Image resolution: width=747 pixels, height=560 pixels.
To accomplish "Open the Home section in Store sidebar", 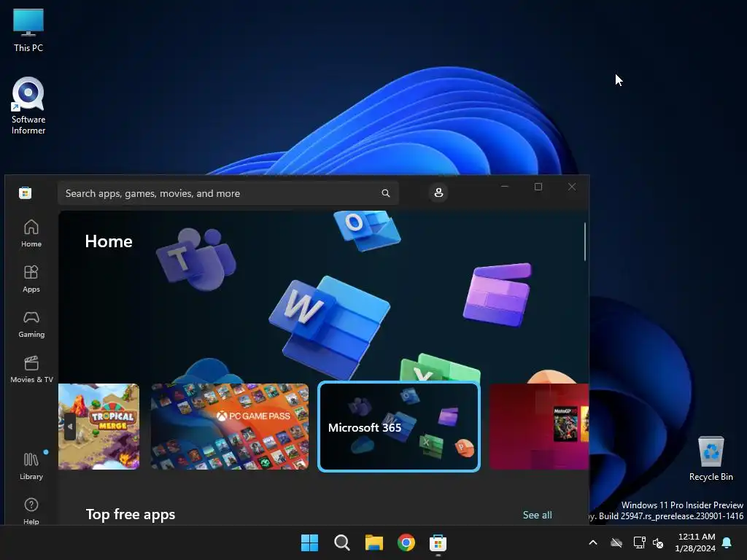I will click(31, 233).
